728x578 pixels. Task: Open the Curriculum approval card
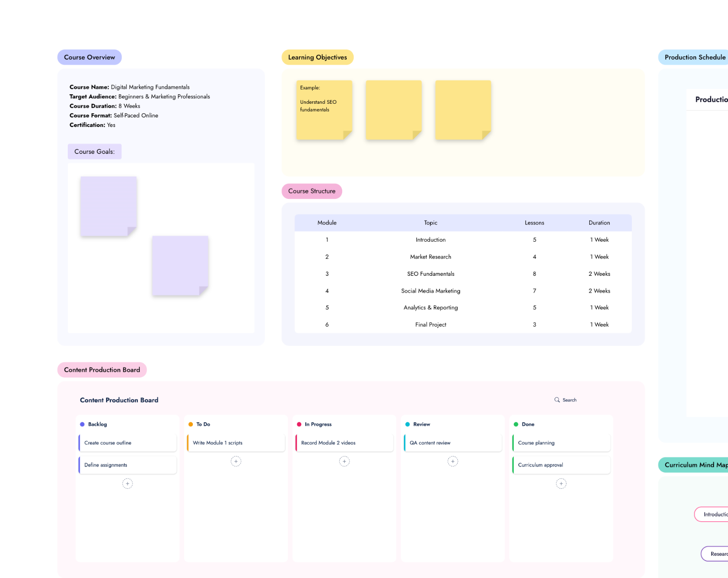pyautogui.click(x=561, y=465)
